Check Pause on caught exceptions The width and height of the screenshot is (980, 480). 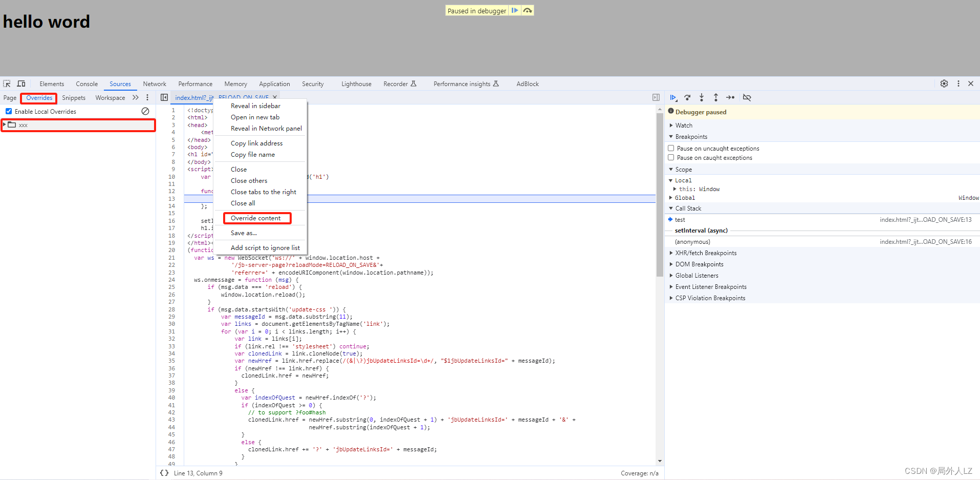671,157
